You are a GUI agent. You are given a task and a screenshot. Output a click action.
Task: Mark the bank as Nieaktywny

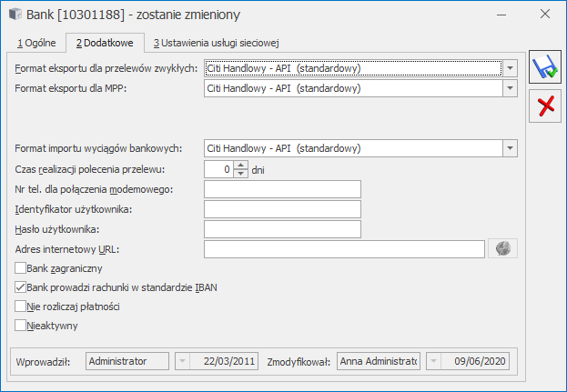point(22,325)
